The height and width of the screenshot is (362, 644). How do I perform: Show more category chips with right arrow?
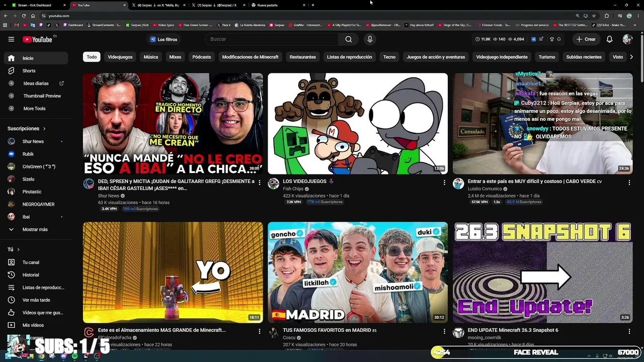[x=632, y=57]
